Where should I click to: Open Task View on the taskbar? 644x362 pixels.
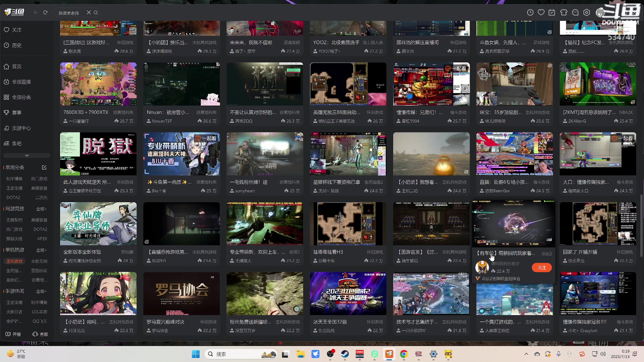(285, 354)
